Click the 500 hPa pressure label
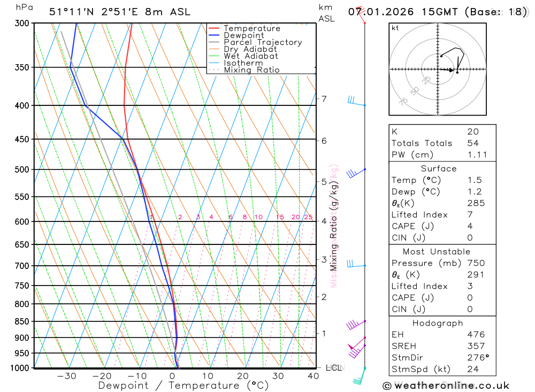535x392 pixels. tap(22, 170)
